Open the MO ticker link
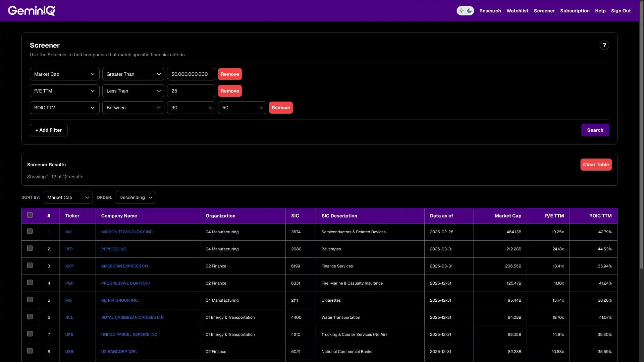Viewport: 644px width, 362px height. 68,300
